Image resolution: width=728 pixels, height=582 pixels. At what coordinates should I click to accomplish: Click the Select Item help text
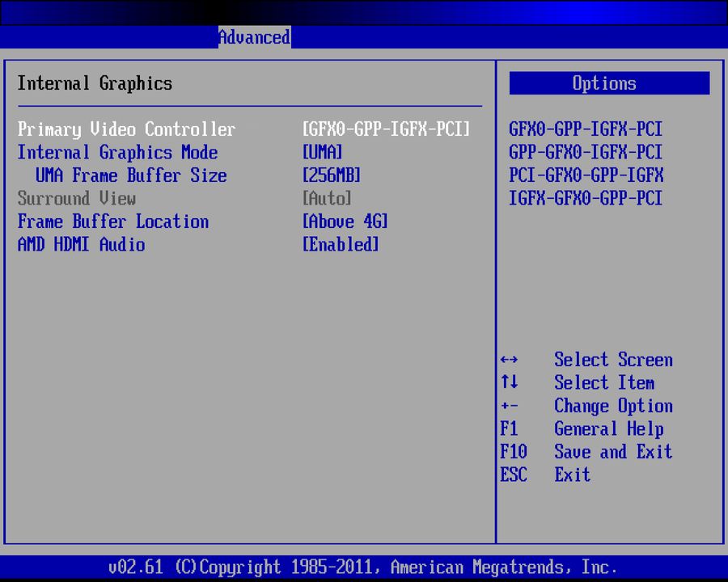(x=604, y=383)
